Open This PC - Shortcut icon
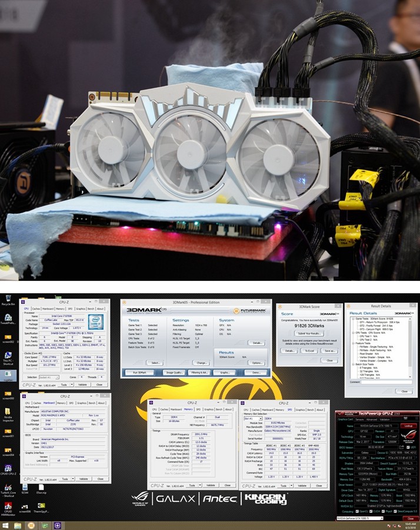The height and width of the screenshot is (530, 420). [8, 357]
